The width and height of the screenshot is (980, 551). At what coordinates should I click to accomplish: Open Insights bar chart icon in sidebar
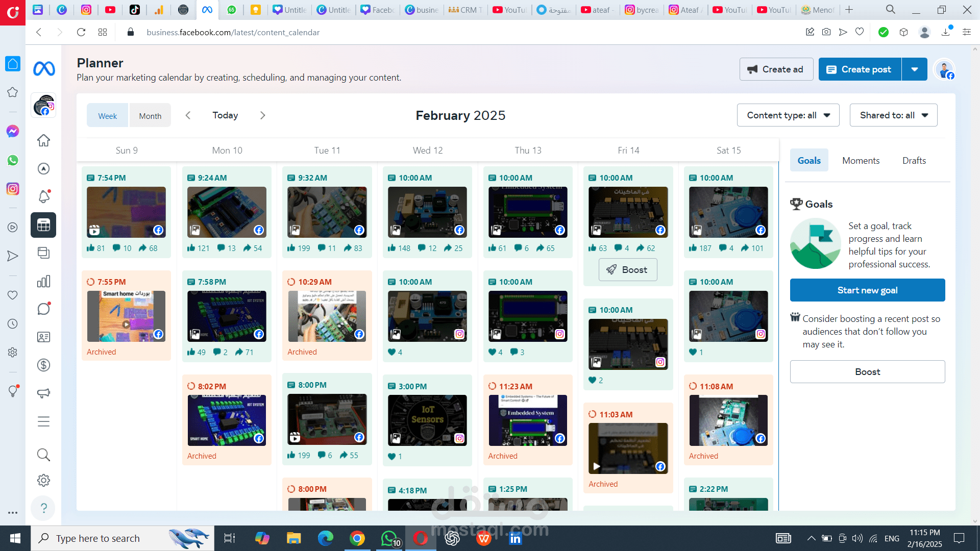(43, 281)
